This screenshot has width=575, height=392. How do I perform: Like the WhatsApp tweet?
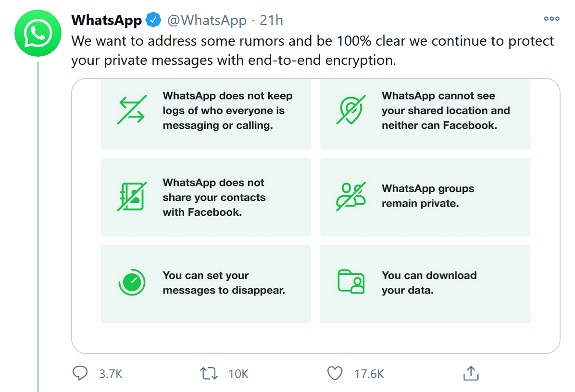(335, 373)
